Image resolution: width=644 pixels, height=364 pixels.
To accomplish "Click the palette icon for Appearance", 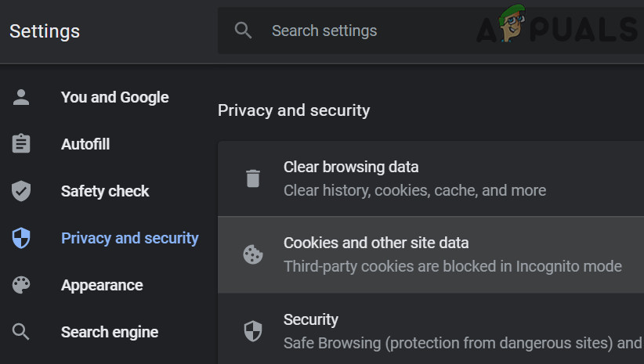I will [21, 285].
